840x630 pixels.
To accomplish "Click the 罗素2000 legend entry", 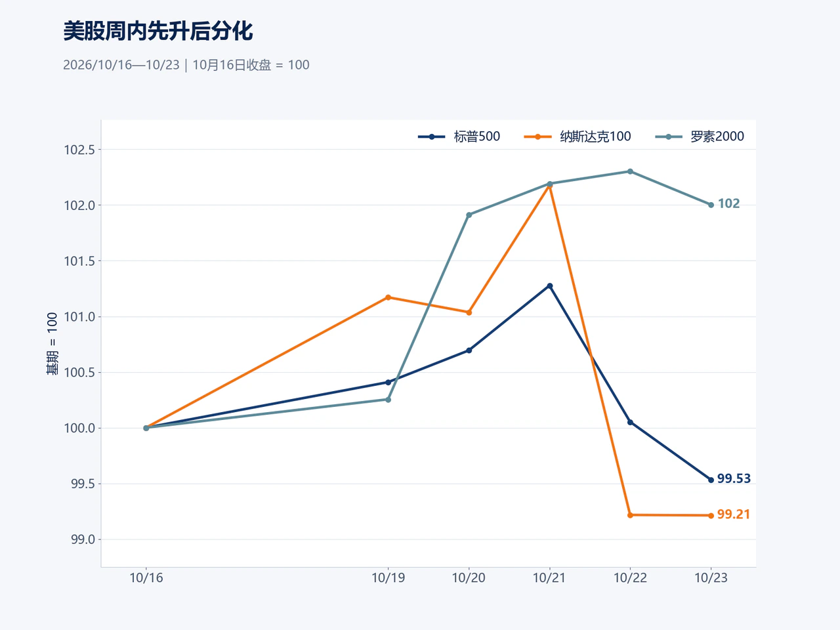I will click(700, 136).
